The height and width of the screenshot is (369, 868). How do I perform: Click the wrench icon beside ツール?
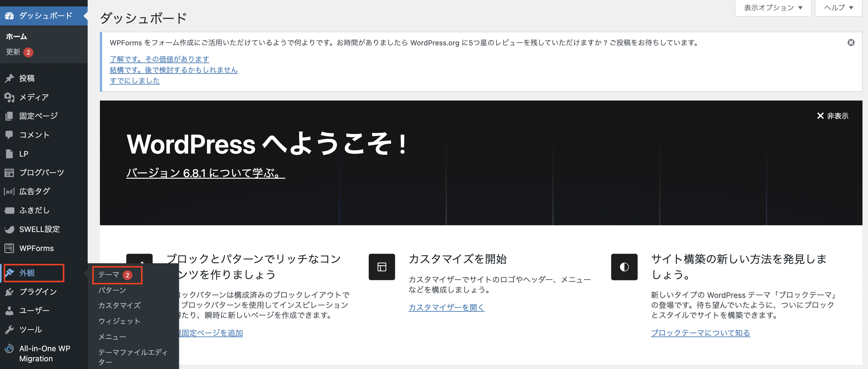click(x=10, y=329)
